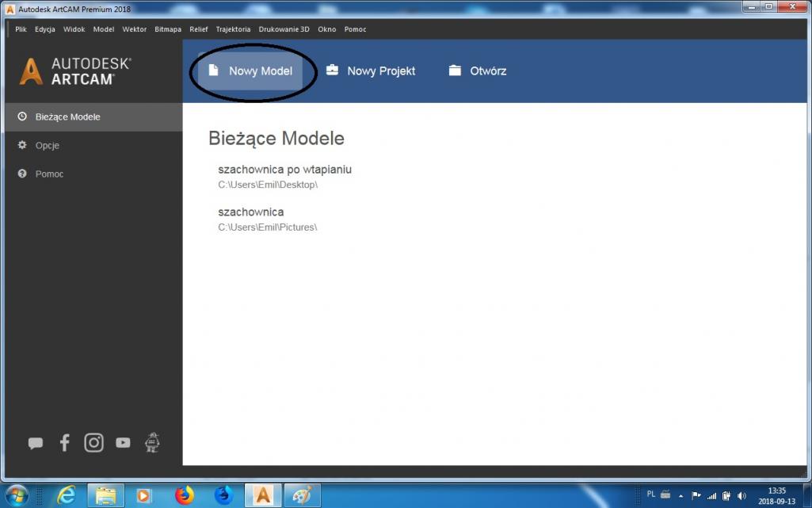
Task: Click the Nowy Projekt button
Action: point(371,71)
